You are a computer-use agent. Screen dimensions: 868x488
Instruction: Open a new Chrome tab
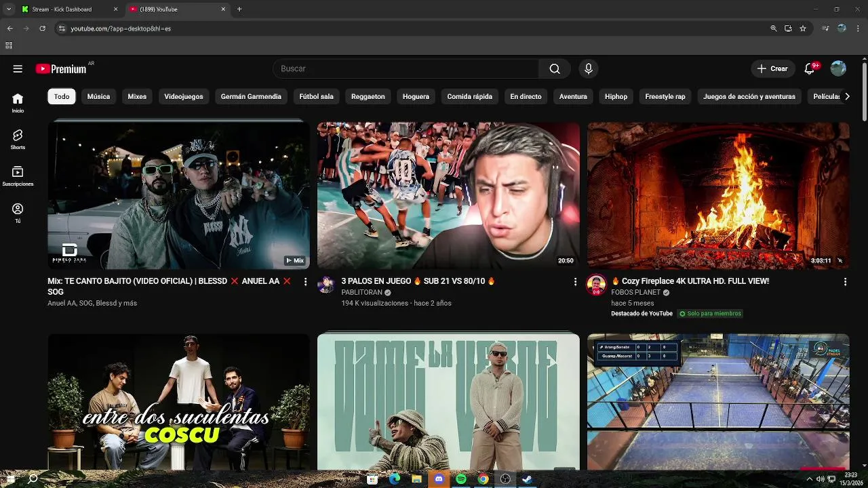[x=239, y=9]
